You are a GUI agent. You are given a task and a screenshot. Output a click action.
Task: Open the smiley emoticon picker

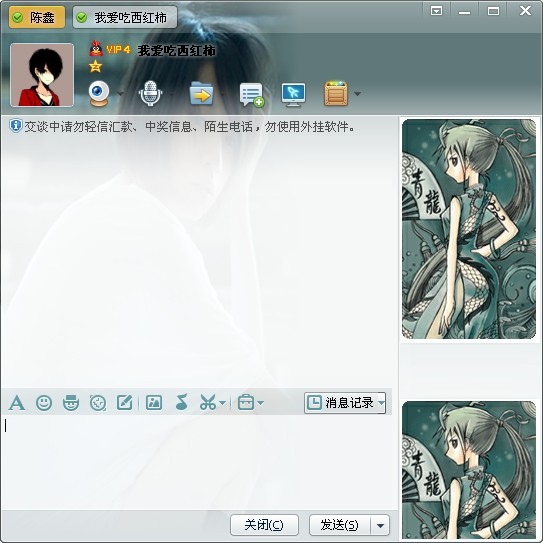tap(44, 403)
